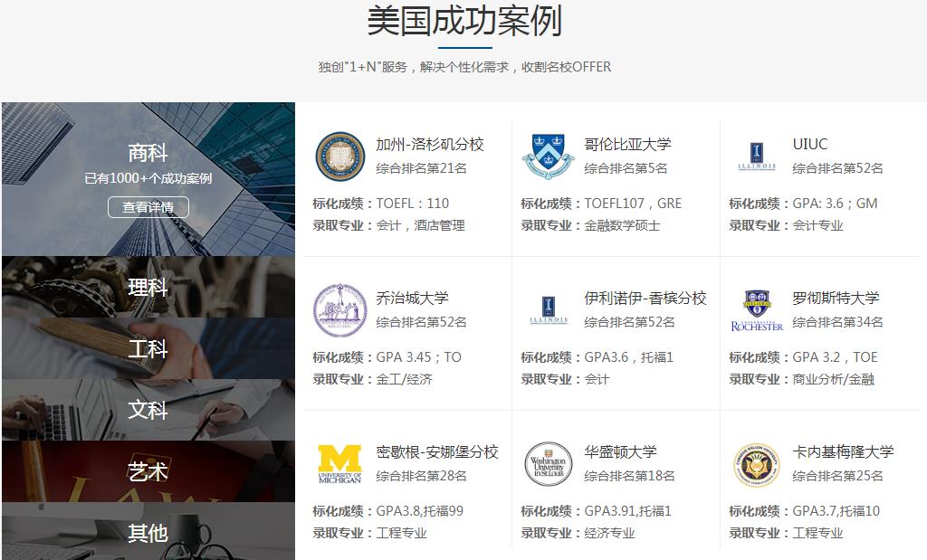Click 综合排名第21名 under UCLA

click(422, 168)
